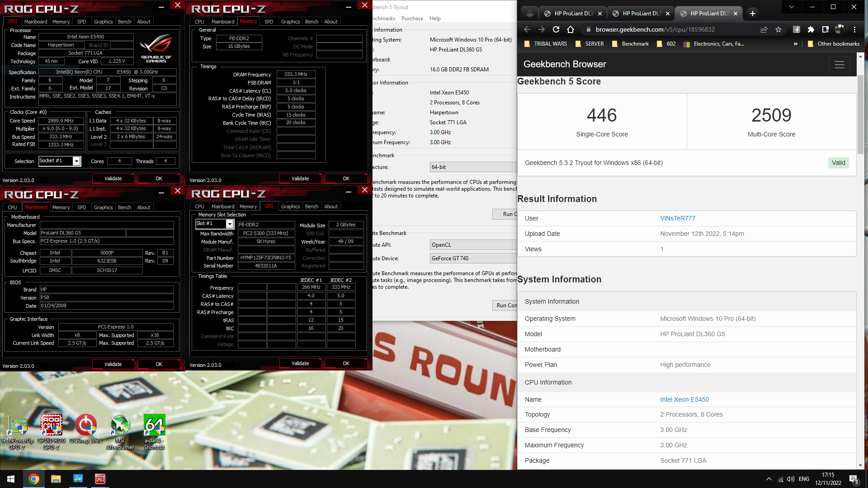The image size is (868, 488).
Task: Click the Run CPU benchmark button in Geekbench
Action: tap(505, 214)
